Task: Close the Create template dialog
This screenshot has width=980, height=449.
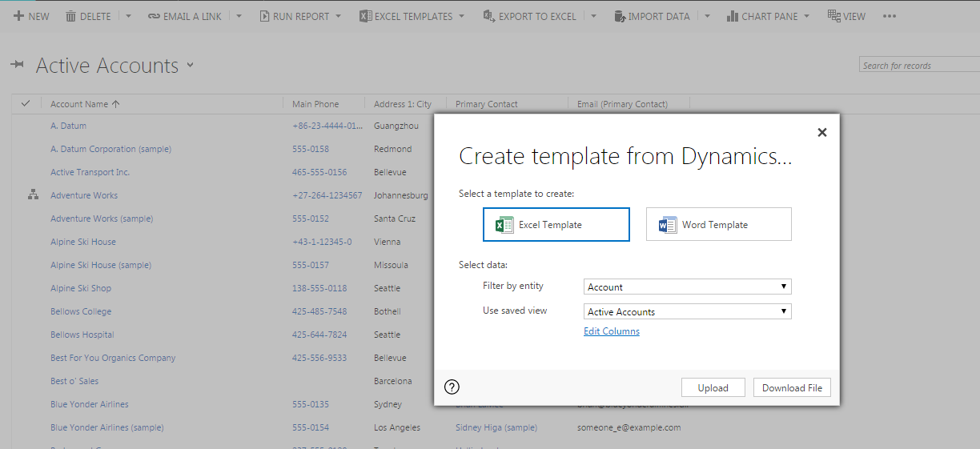Action: click(821, 133)
